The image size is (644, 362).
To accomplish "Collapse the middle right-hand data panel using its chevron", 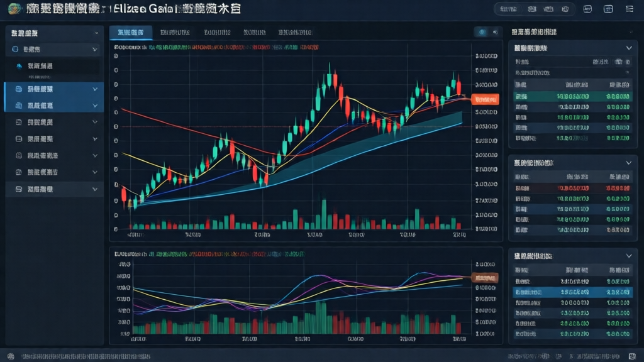I will coord(628,163).
